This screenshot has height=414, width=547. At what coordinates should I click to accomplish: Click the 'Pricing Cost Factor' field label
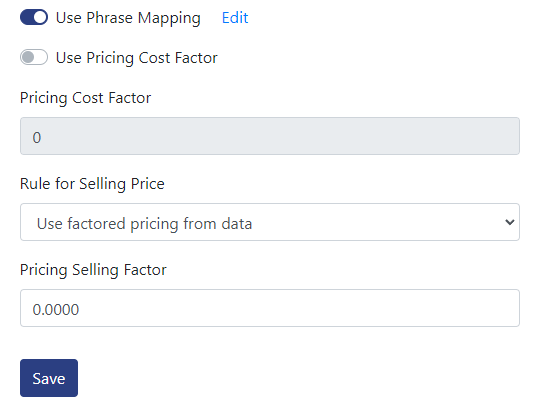(85, 98)
